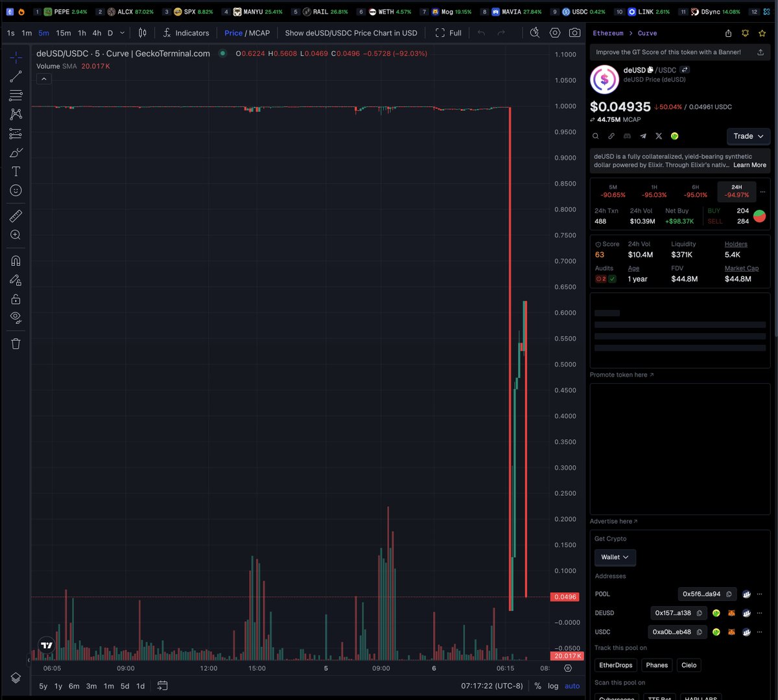The width and height of the screenshot is (778, 700).
Task: Open the Trade dropdown
Action: [x=748, y=136]
